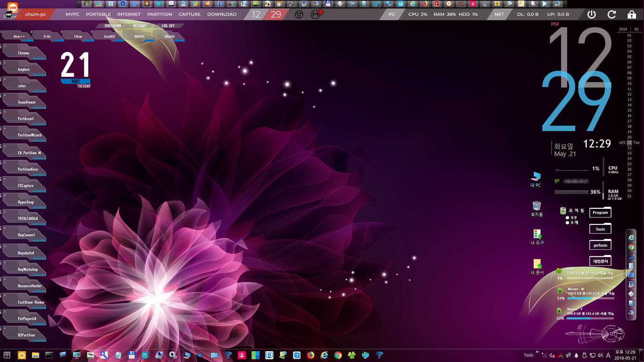The height and width of the screenshot is (362, 644).
Task: Open the command prompt icon on taskbar
Action: [49, 355]
